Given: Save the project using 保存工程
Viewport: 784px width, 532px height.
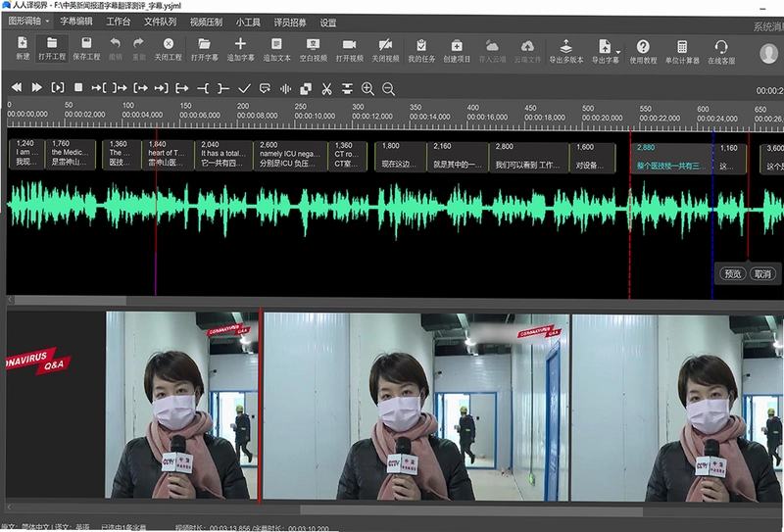Looking at the screenshot, I should click(x=86, y=49).
